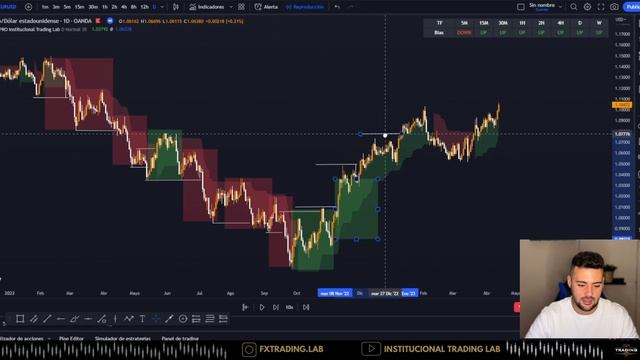Click the orange current price label

point(622,105)
